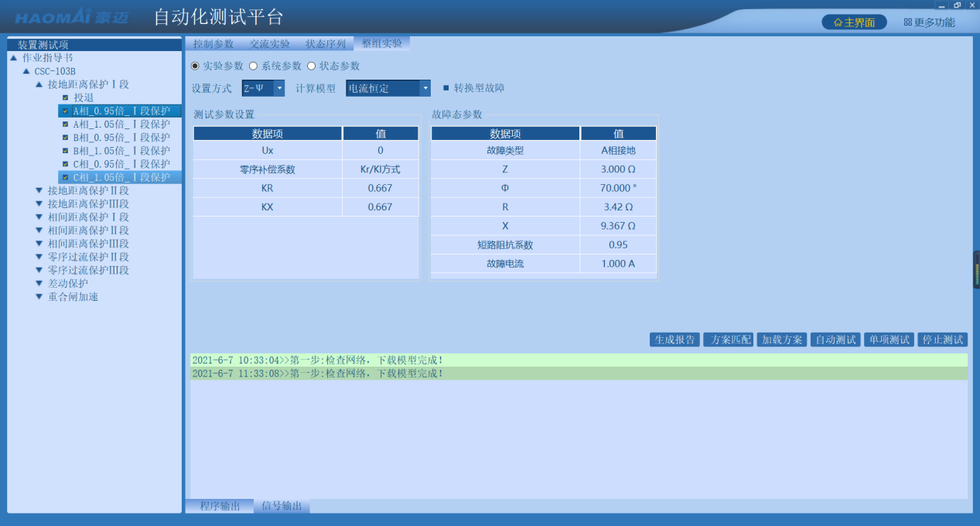Open the 计算模型 电流恒定 dropdown
The height and width of the screenshot is (526, 980).
pyautogui.click(x=425, y=88)
